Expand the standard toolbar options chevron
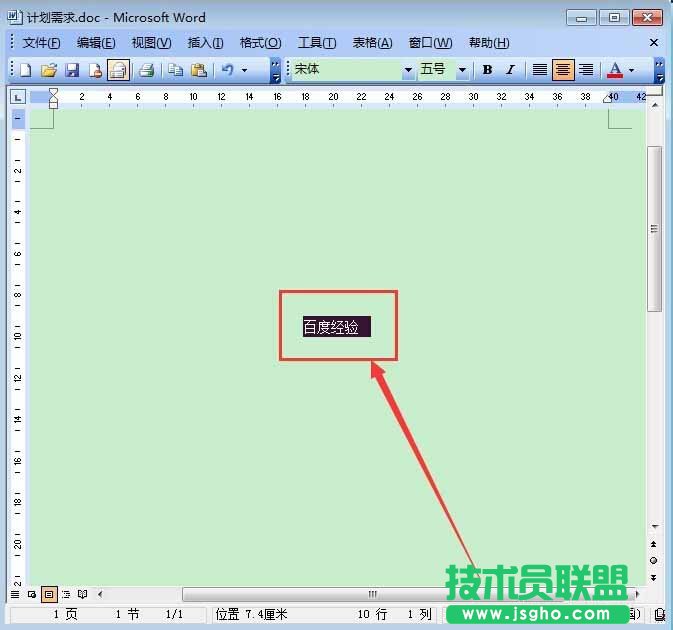Viewport: 673px width, 630px height. (276, 71)
